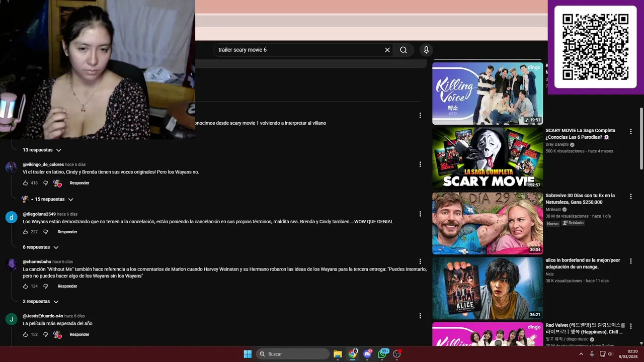Viewport: 644px width, 362px height.
Task: Click the page vertical scrollbar
Action: pos(641,138)
